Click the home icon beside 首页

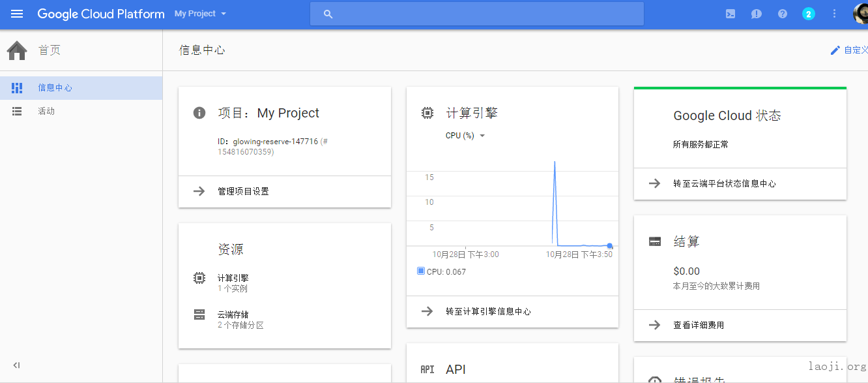17,50
